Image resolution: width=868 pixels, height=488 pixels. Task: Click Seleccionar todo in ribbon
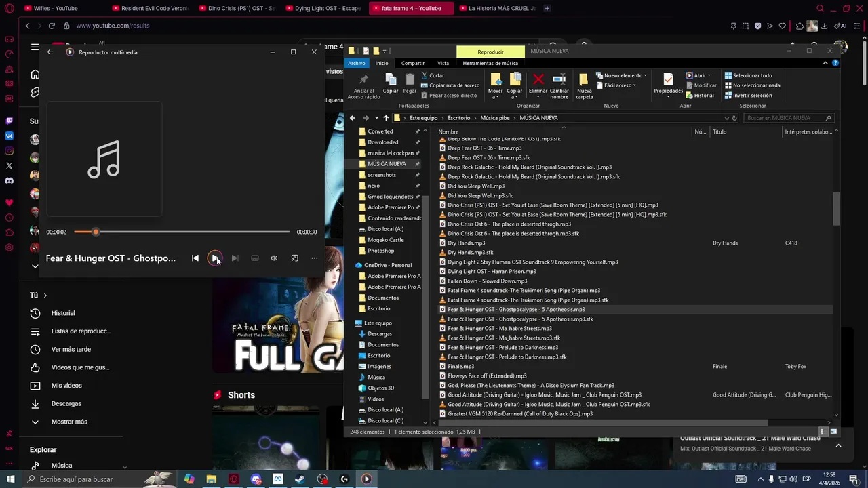[x=748, y=75]
